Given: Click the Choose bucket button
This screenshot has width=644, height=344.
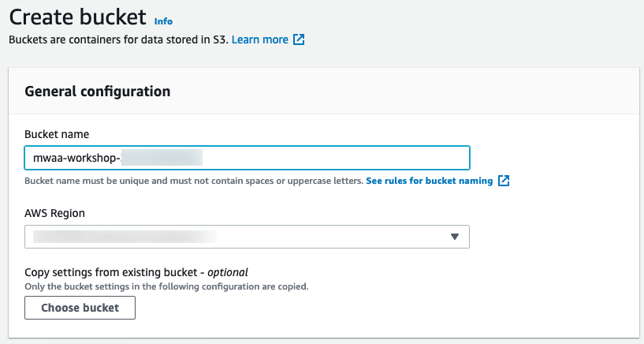Looking at the screenshot, I should point(80,308).
